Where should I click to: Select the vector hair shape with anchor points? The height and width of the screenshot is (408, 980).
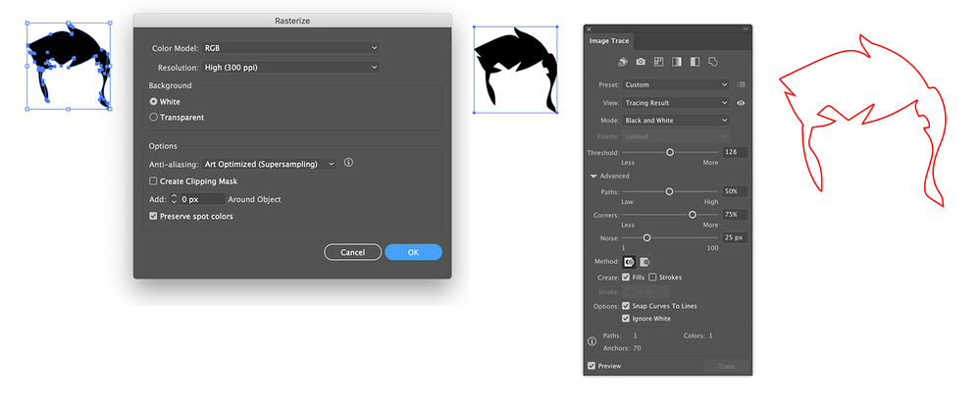click(69, 66)
